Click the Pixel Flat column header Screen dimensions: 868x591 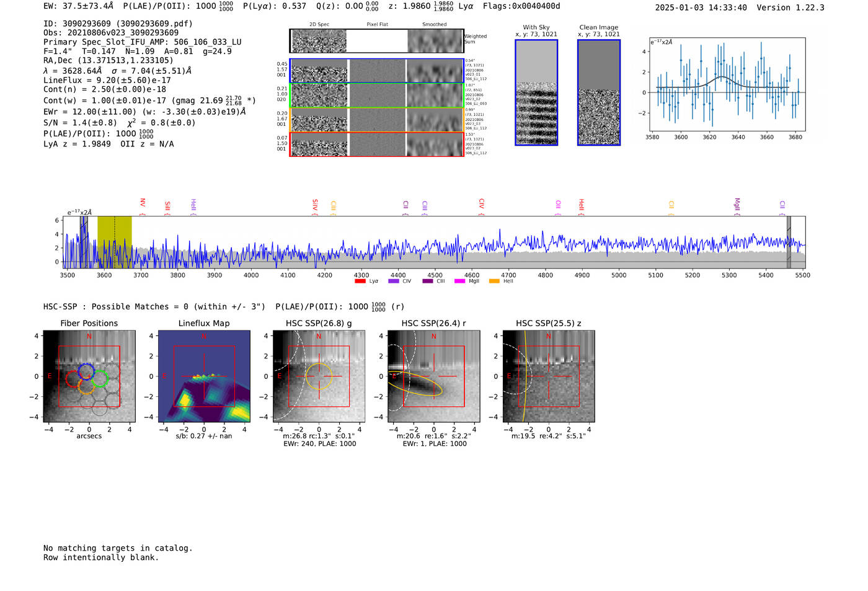(x=377, y=25)
